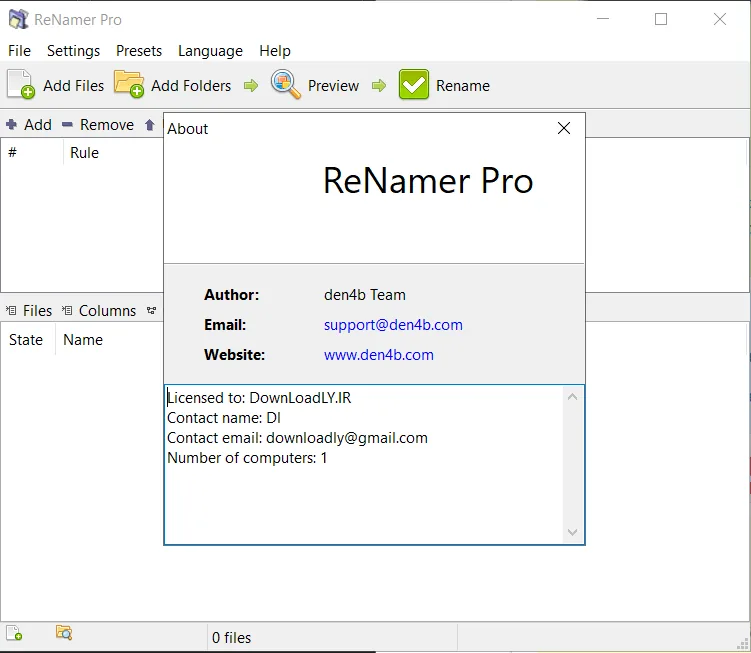Click the Add rule text
Screen dimensions: 751x653
point(38,125)
